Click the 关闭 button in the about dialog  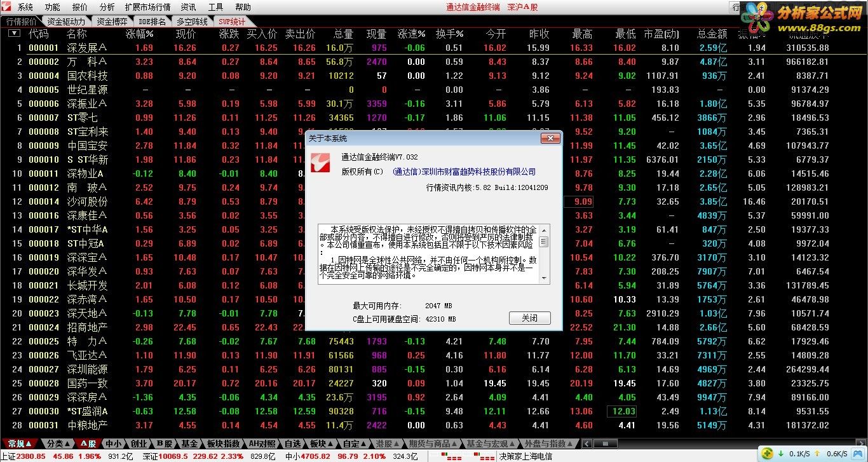pyautogui.click(x=529, y=318)
